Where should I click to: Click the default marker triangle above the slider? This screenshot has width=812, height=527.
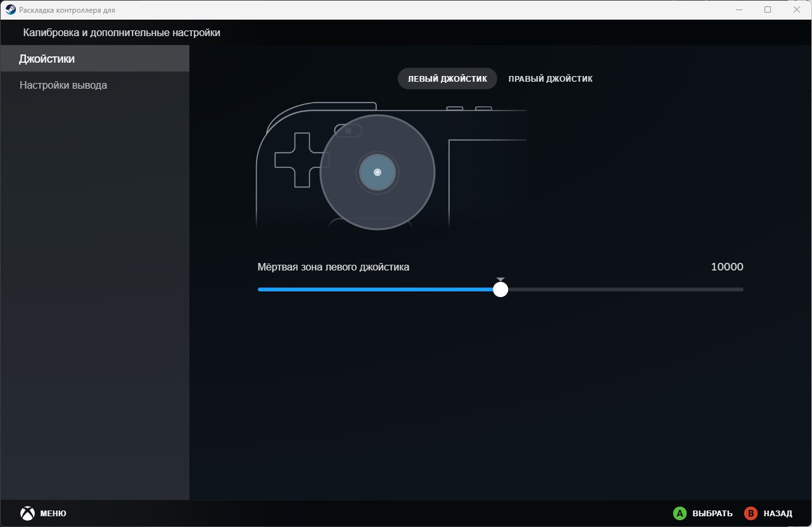(500, 279)
